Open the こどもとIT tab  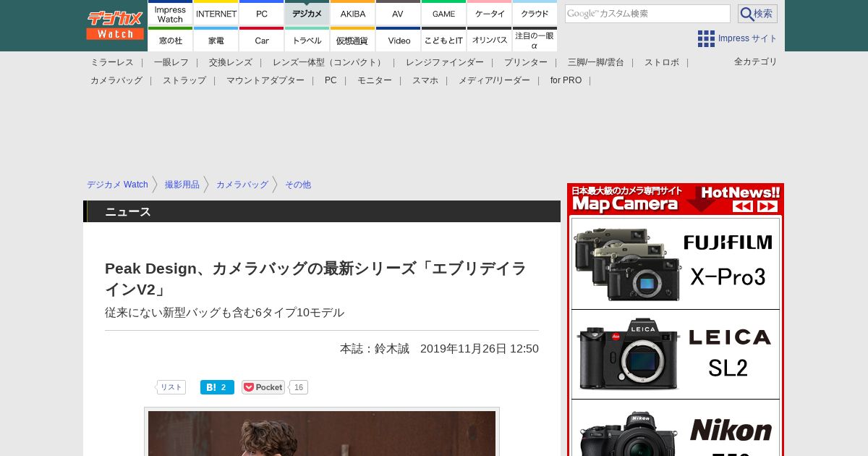click(443, 40)
